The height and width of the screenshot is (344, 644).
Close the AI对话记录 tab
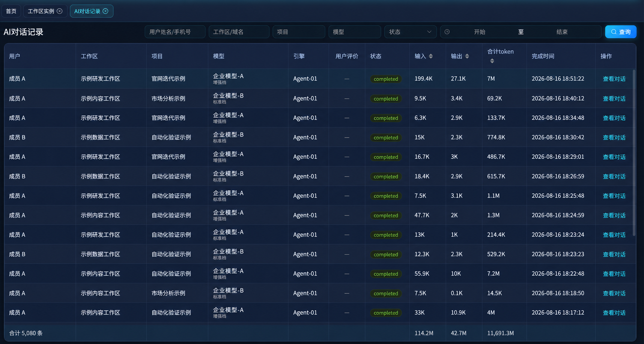click(105, 11)
